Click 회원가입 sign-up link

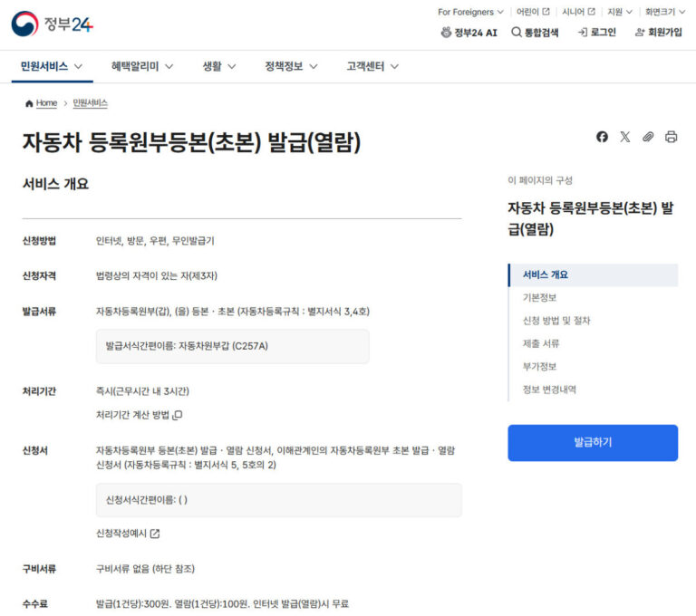pyautogui.click(x=659, y=33)
